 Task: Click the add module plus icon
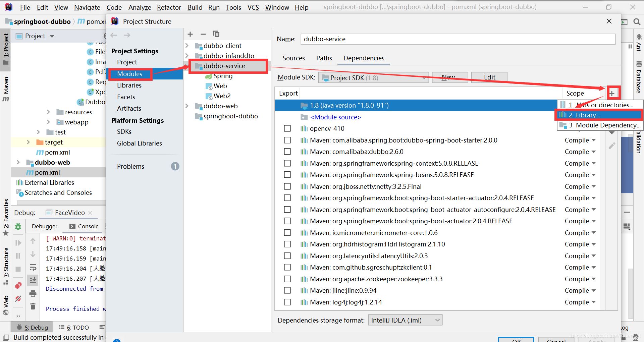(190, 34)
